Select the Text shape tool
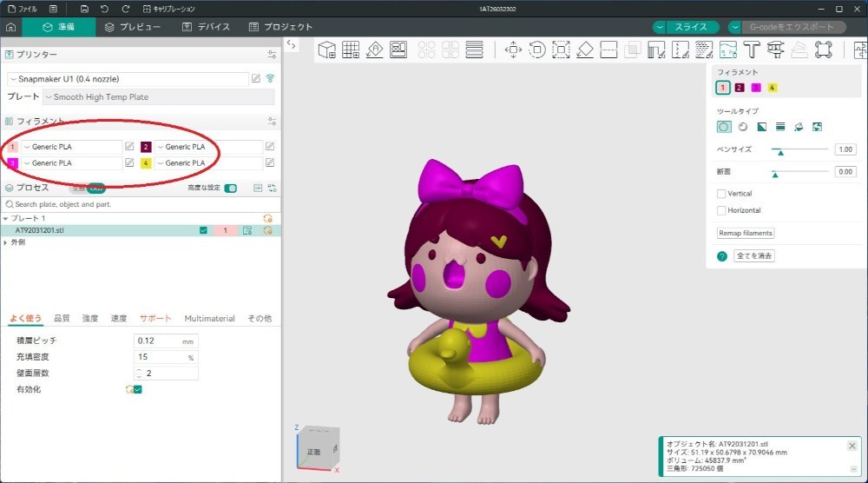Image resolution: width=868 pixels, height=483 pixels. coord(751,50)
